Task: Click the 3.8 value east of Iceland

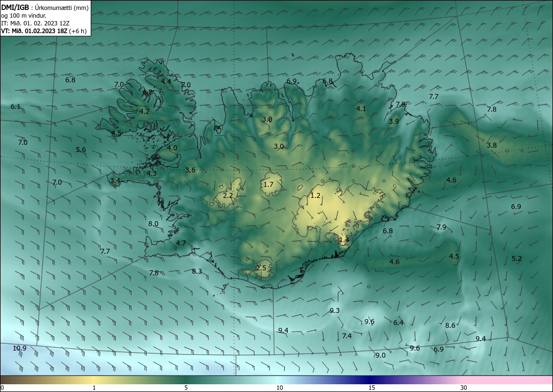Action: 492,145
